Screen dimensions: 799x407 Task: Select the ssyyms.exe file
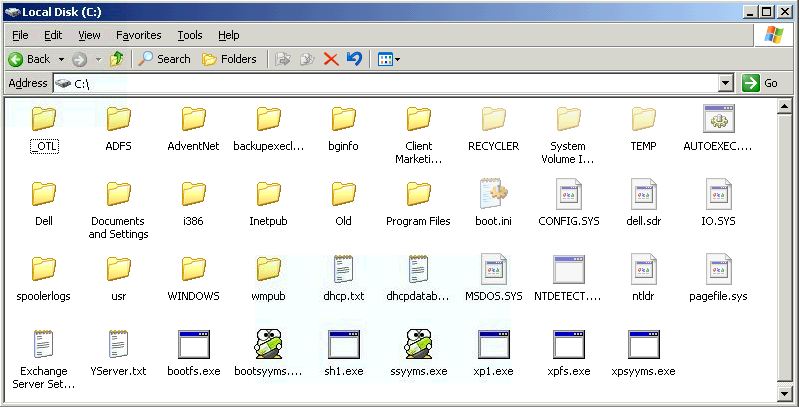[418, 353]
